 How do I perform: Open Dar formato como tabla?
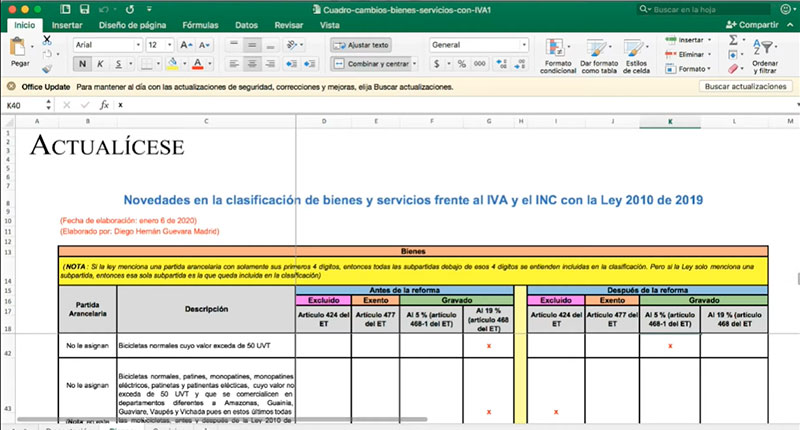pos(599,56)
